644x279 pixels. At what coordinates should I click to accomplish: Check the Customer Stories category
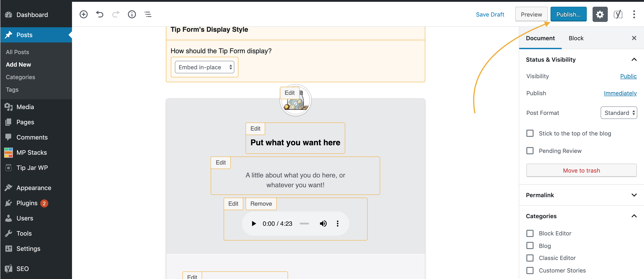click(x=530, y=270)
